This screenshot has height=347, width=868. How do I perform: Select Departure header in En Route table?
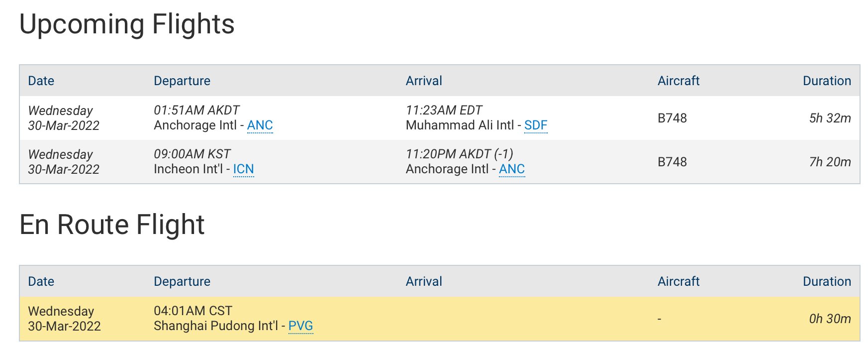click(182, 282)
